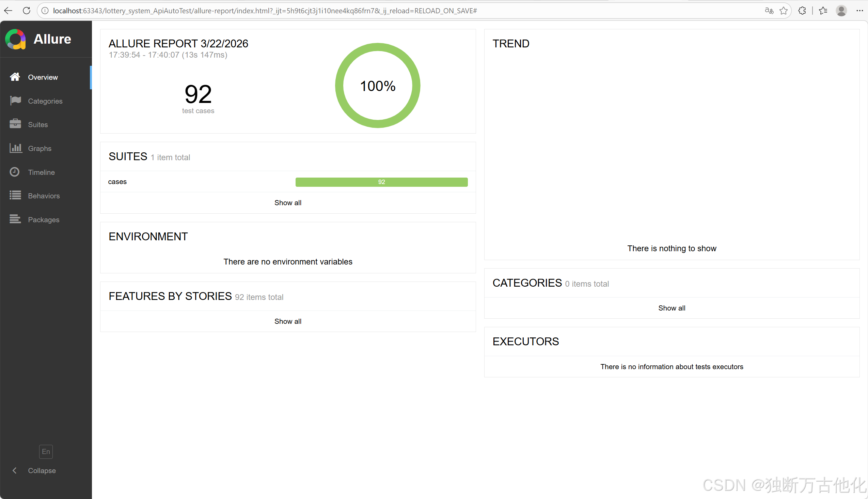Image resolution: width=868 pixels, height=499 pixels.
Task: Show all features by stories
Action: [x=288, y=321]
